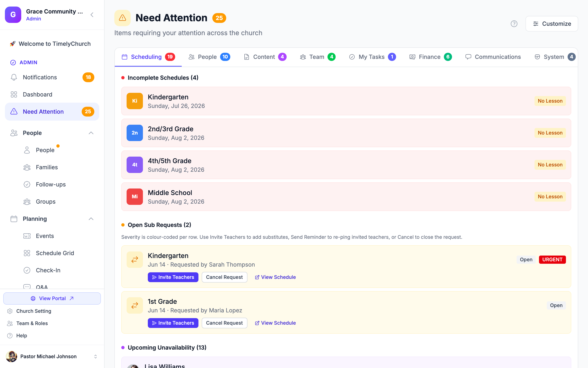Screen dimensions: 588x368
Task: Switch to the Team tab
Action: pos(318,57)
